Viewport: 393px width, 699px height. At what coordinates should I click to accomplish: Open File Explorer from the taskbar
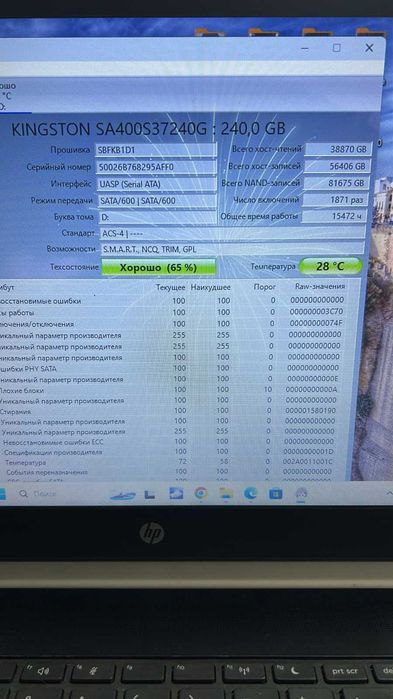coord(226,493)
